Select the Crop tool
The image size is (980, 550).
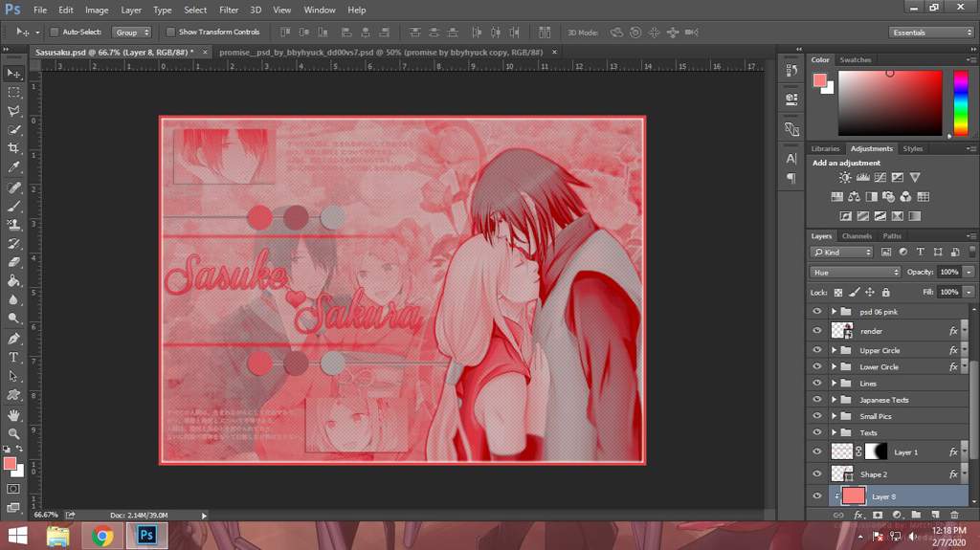point(13,149)
